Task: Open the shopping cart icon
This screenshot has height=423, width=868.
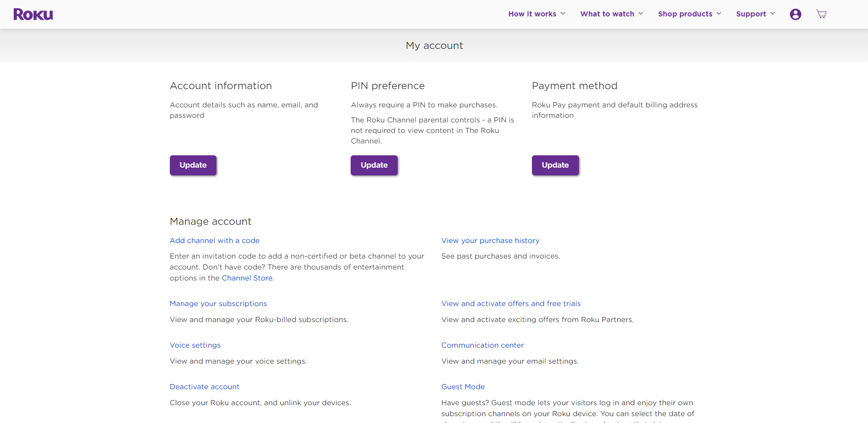Action: tap(821, 14)
